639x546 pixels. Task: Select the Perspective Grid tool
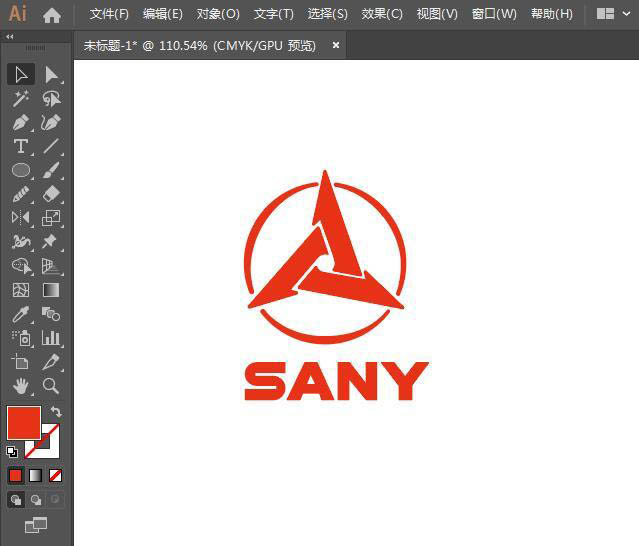[51, 266]
